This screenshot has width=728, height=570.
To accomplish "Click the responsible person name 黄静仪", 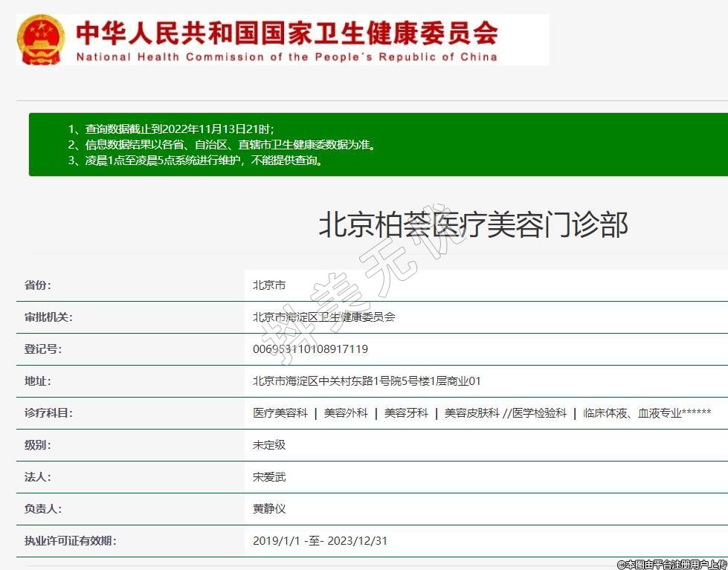I will (x=269, y=509).
